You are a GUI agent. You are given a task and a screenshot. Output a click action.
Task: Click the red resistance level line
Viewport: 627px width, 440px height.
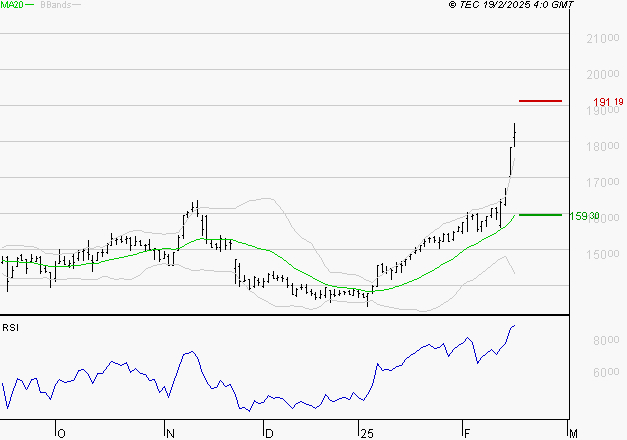(540, 101)
